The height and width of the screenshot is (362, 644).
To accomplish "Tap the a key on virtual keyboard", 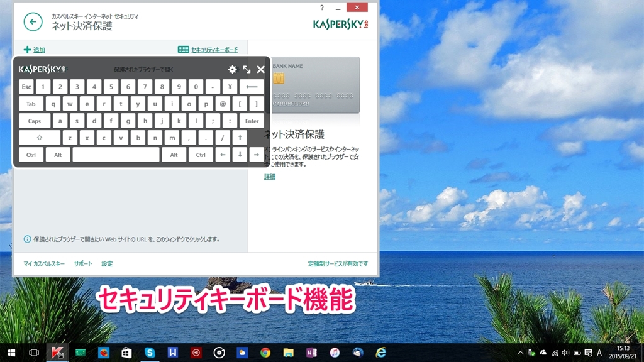I will point(60,121).
